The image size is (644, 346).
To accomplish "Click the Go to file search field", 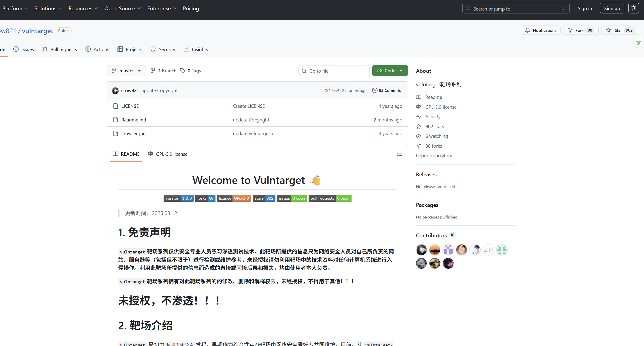I will (334, 71).
